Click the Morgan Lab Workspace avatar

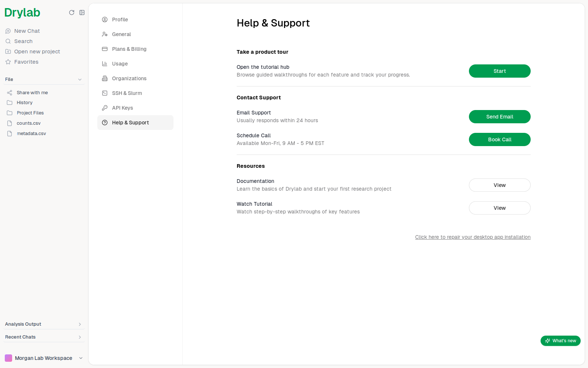[x=8, y=358]
